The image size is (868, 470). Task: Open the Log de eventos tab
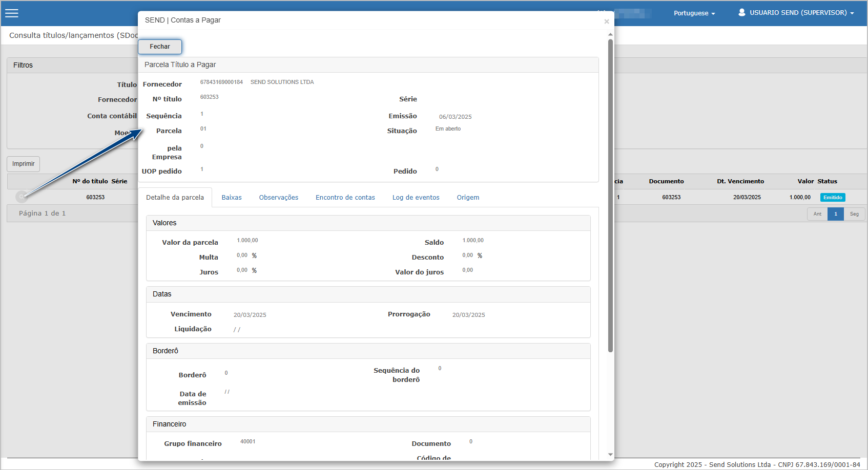416,198
